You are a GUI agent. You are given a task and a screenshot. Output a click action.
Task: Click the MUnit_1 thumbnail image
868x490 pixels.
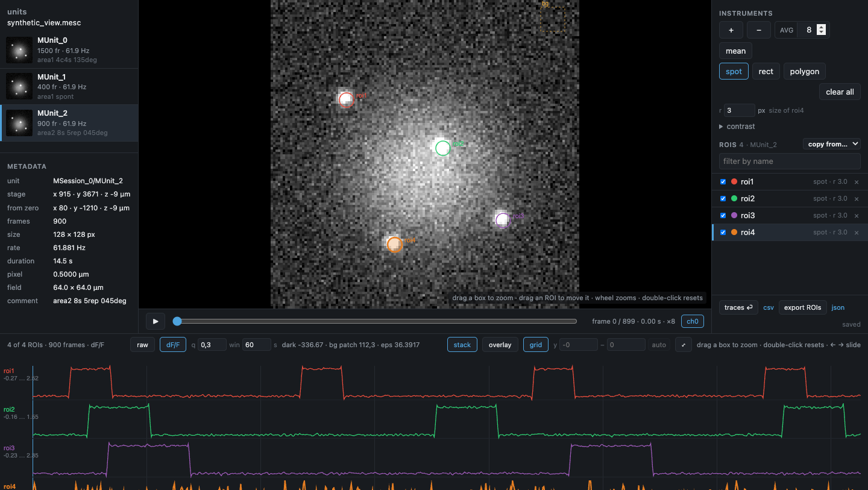[x=19, y=87]
